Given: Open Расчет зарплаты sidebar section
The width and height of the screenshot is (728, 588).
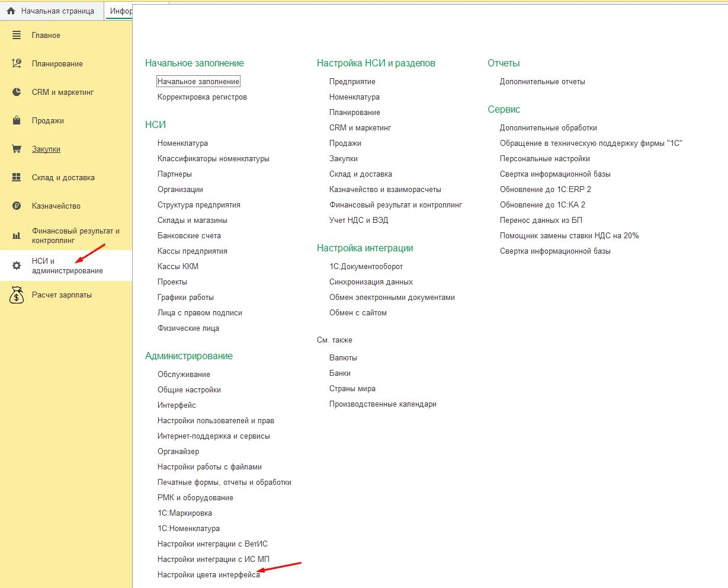Looking at the screenshot, I should tap(62, 295).
